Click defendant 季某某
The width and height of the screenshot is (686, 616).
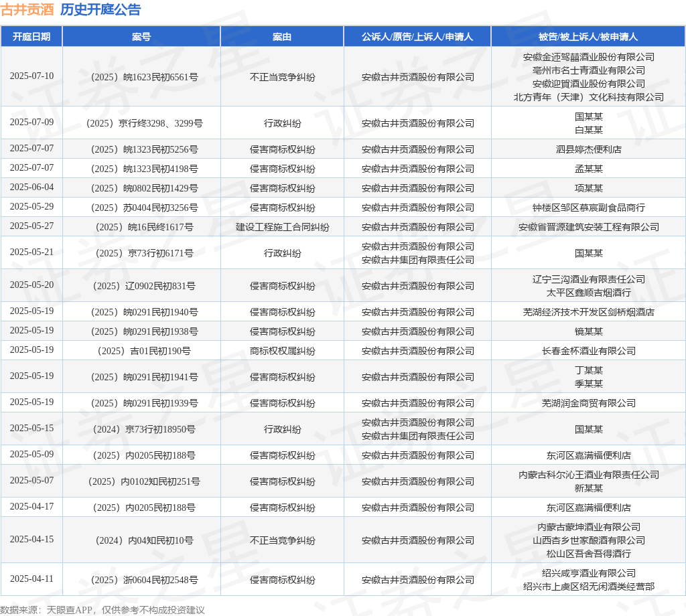[x=589, y=384]
